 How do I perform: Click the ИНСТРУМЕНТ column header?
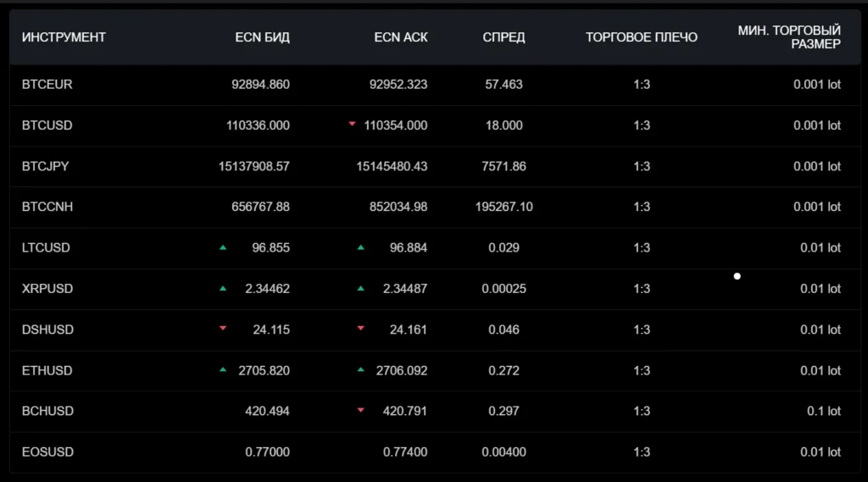pyautogui.click(x=64, y=37)
